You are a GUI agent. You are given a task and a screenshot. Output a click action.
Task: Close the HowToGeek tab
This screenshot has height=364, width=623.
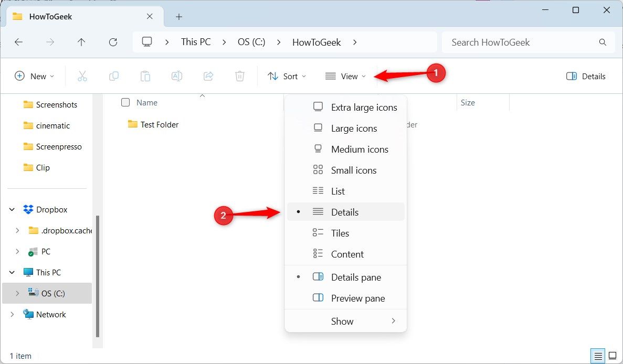150,16
